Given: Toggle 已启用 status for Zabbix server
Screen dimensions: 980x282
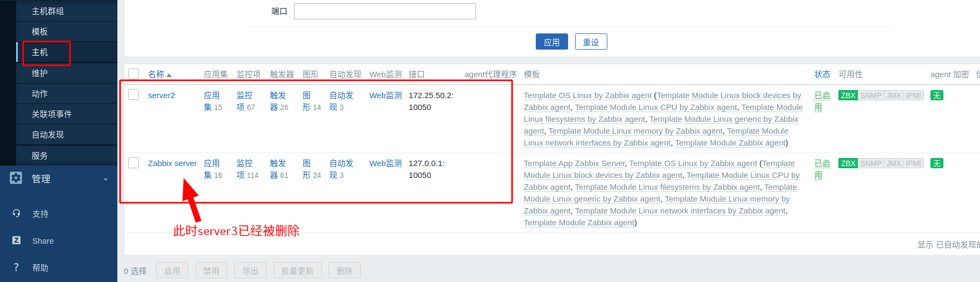Looking at the screenshot, I should 822,169.
